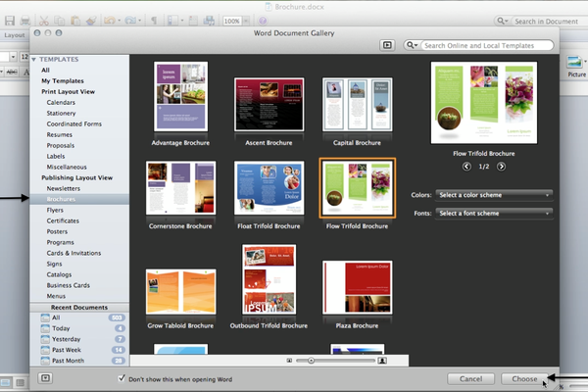Adjust the thumbnail size slider

point(311,361)
